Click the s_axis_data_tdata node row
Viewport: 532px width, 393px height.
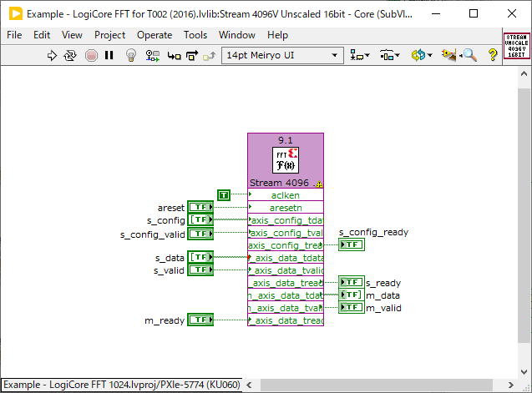point(286,258)
